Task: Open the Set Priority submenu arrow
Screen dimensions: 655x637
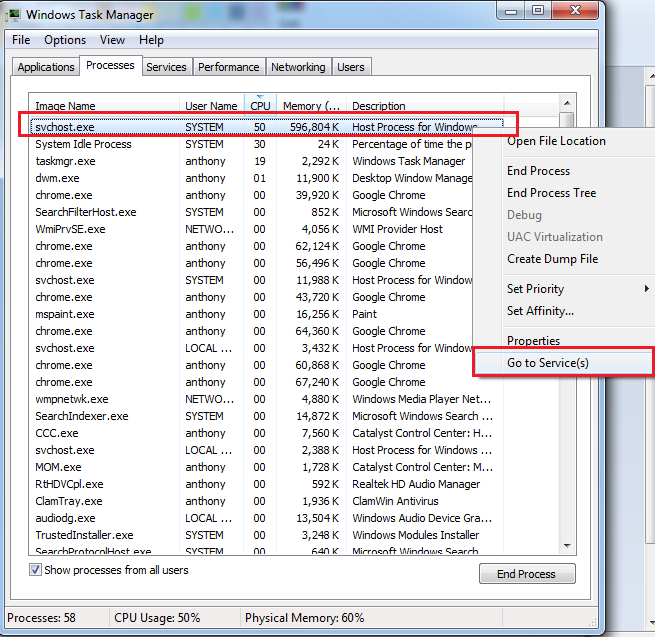Action: [x=646, y=289]
